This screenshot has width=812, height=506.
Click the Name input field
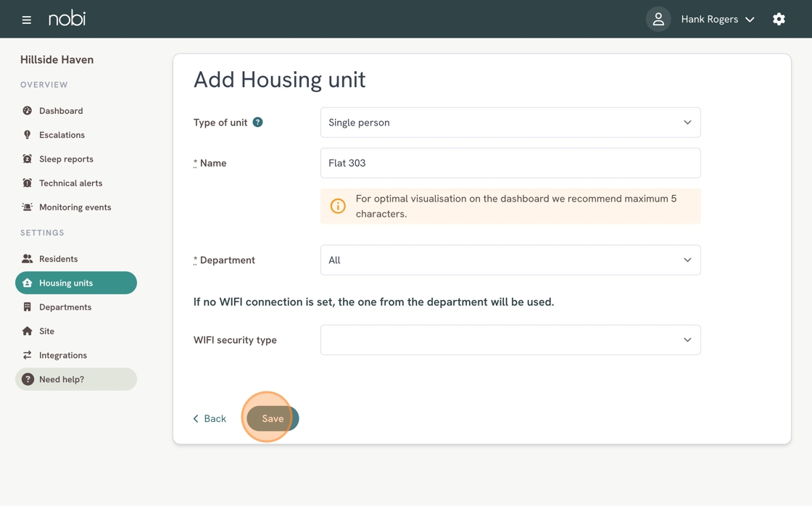tap(510, 163)
